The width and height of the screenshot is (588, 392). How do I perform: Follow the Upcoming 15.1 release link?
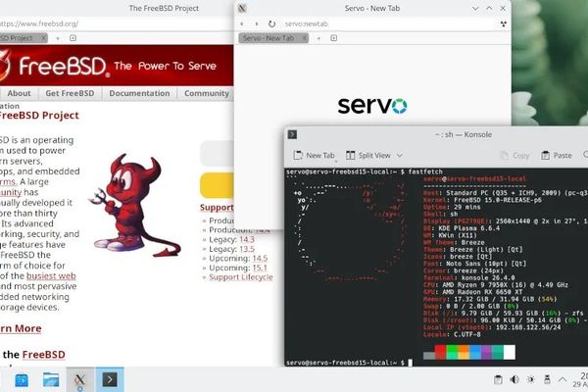pyautogui.click(x=260, y=268)
